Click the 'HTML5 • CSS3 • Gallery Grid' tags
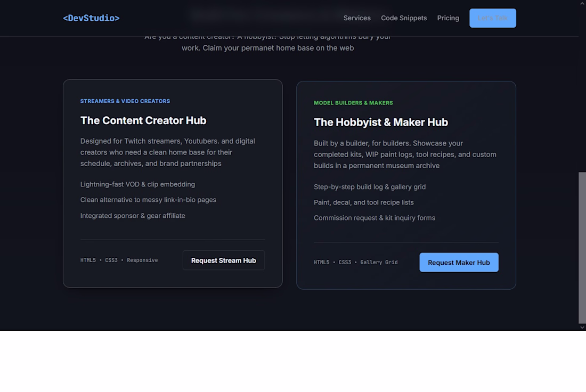Screen dimensions: 586x392 pyautogui.click(x=355, y=263)
